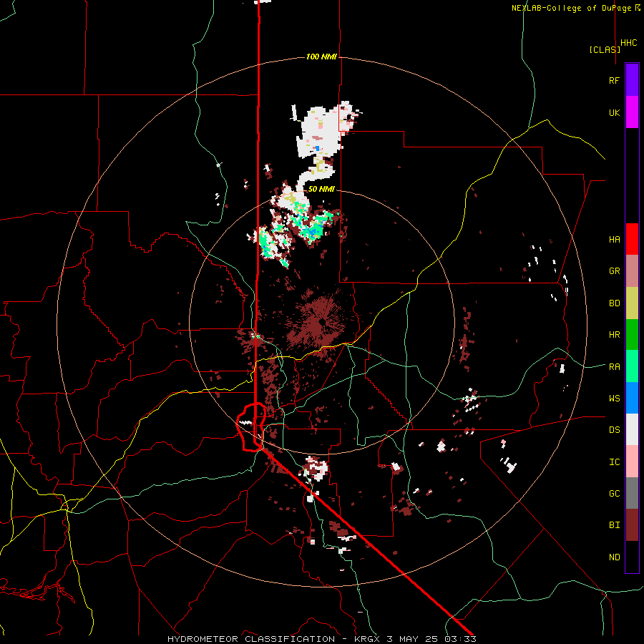Click the HA legend label
This screenshot has height=644, width=644.
(614, 240)
